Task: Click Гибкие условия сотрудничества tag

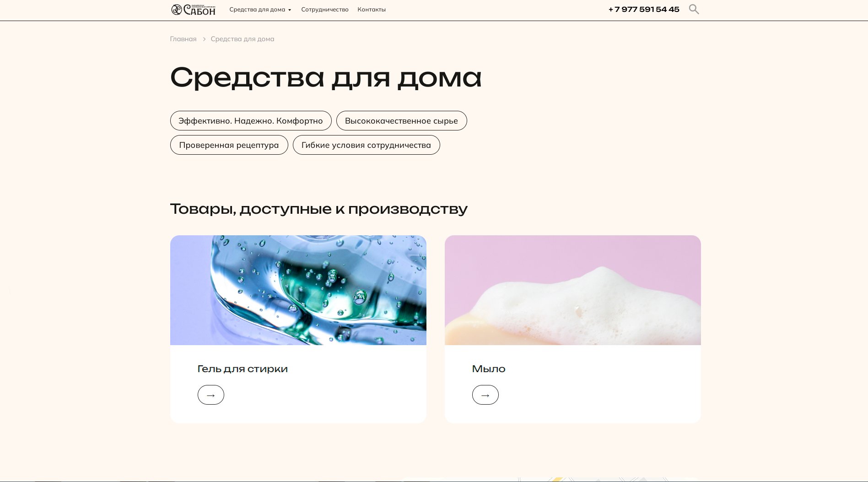Action: click(367, 145)
